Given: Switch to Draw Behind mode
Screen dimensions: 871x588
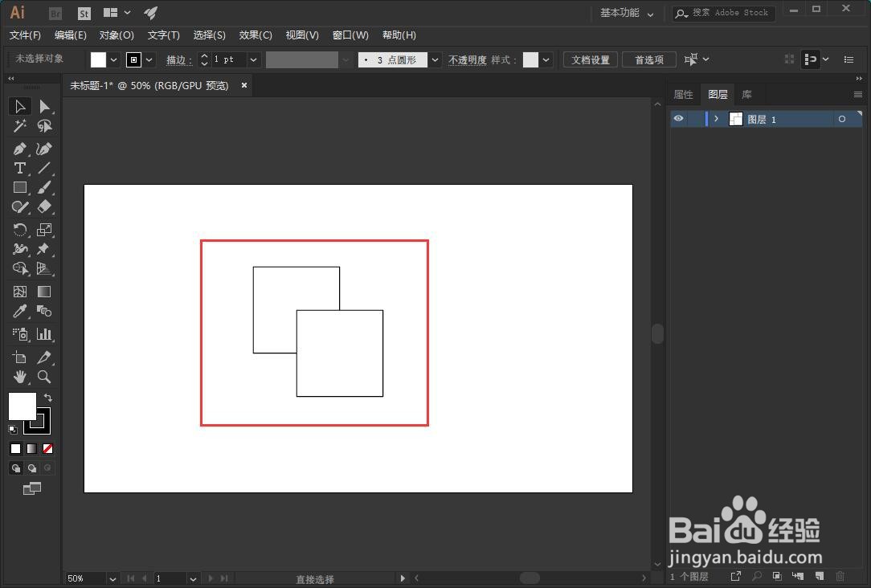Looking at the screenshot, I should tap(31, 468).
